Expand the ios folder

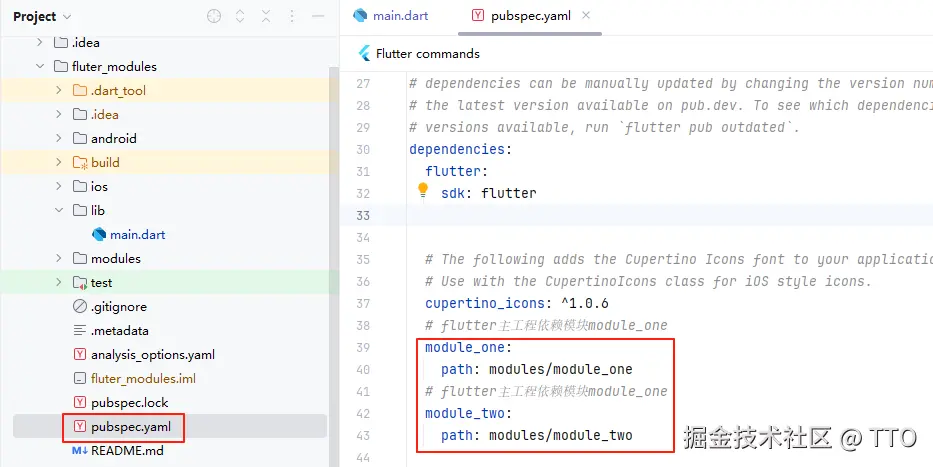58,186
